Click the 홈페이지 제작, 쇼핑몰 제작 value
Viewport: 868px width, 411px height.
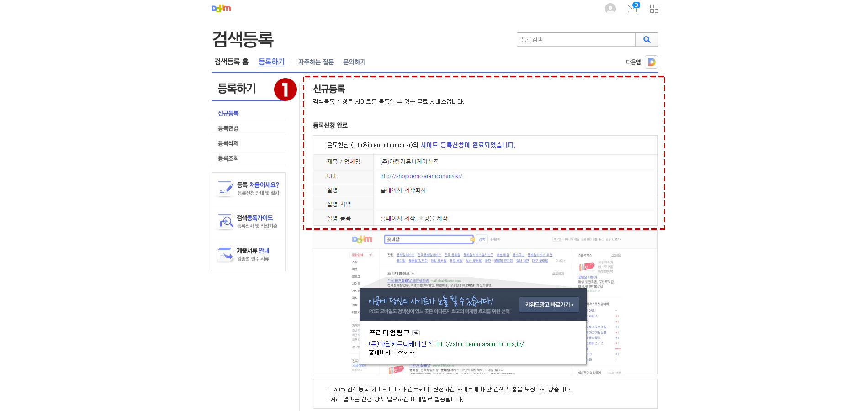(x=414, y=218)
